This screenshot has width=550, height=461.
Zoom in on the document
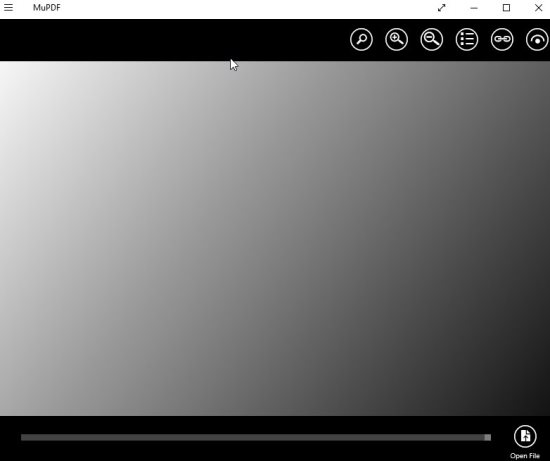click(x=396, y=39)
